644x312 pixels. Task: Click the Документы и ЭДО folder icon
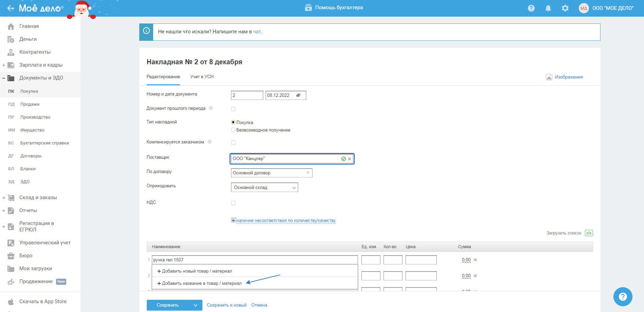point(11,78)
